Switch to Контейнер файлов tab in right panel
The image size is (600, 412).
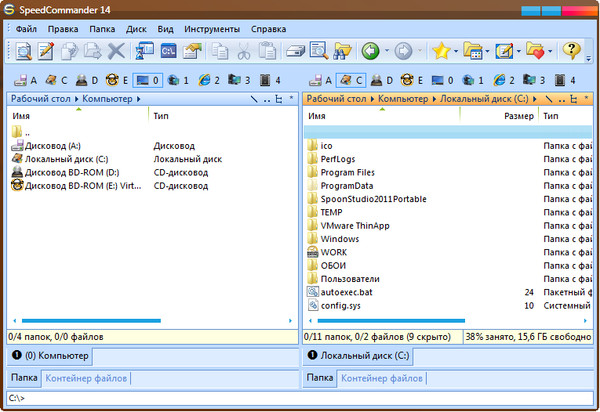point(383,378)
